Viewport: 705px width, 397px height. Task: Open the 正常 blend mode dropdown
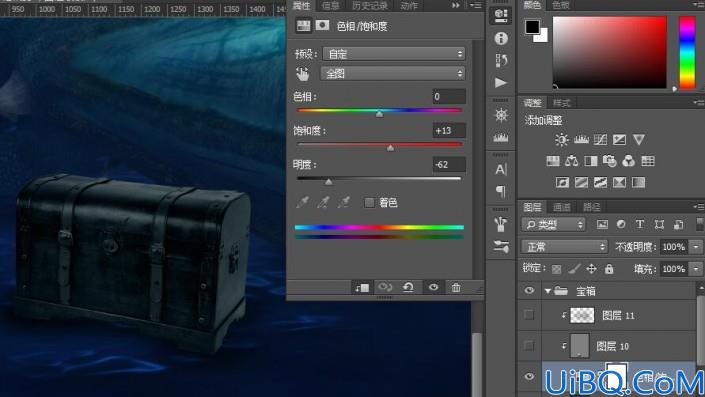(565, 246)
